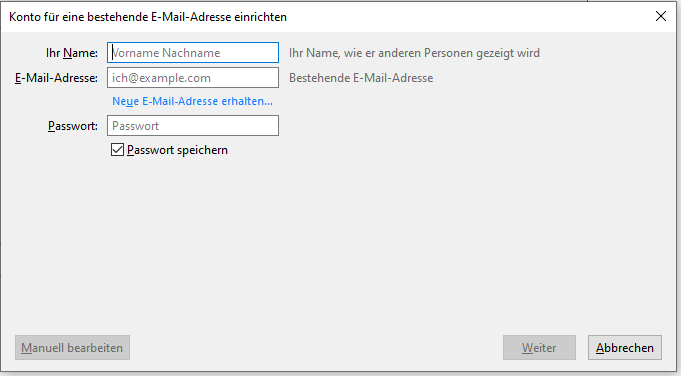This screenshot has width=681, height=376.
Task: Click the Manuell bearbeiten button
Action: [x=72, y=347]
